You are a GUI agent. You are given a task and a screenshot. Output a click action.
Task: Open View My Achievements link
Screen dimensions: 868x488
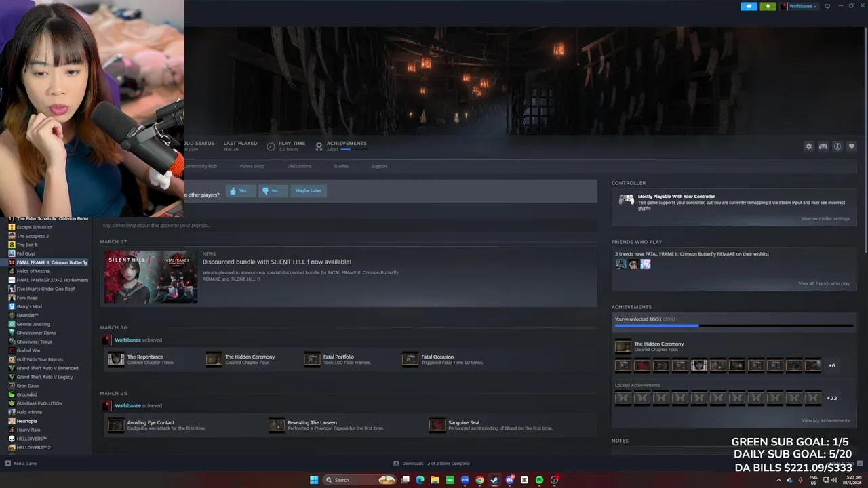click(x=825, y=420)
